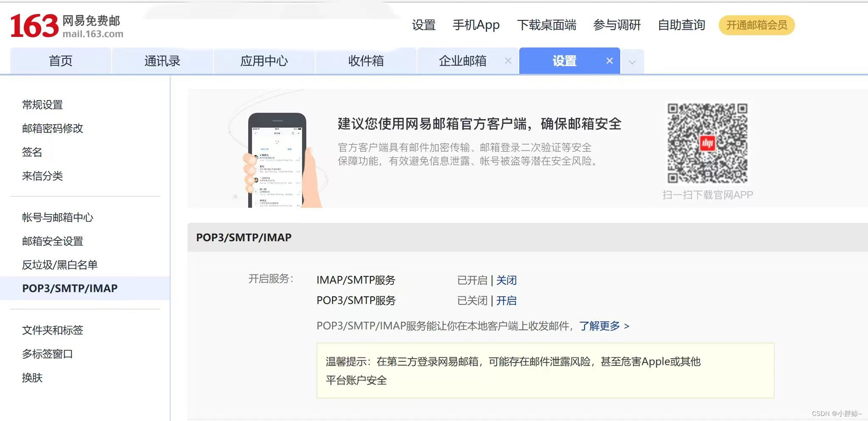Open 多标签窗口 settings
This screenshot has width=868, height=421.
click(48, 354)
